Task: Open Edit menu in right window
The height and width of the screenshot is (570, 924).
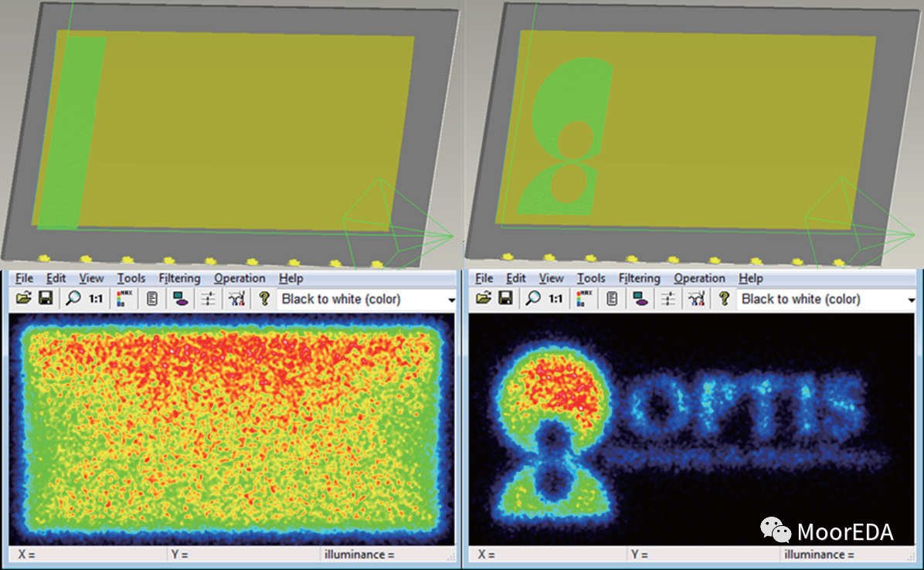Action: [515, 278]
